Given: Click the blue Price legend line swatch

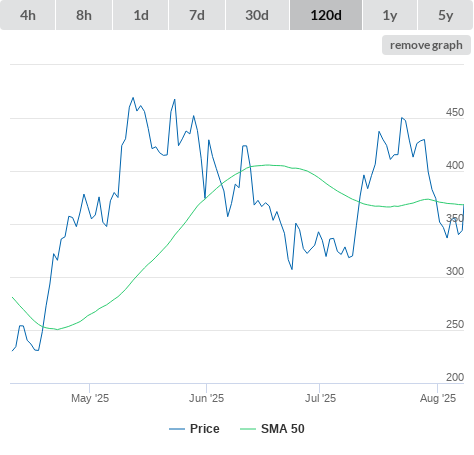Looking at the screenshot, I should pyautogui.click(x=177, y=429).
